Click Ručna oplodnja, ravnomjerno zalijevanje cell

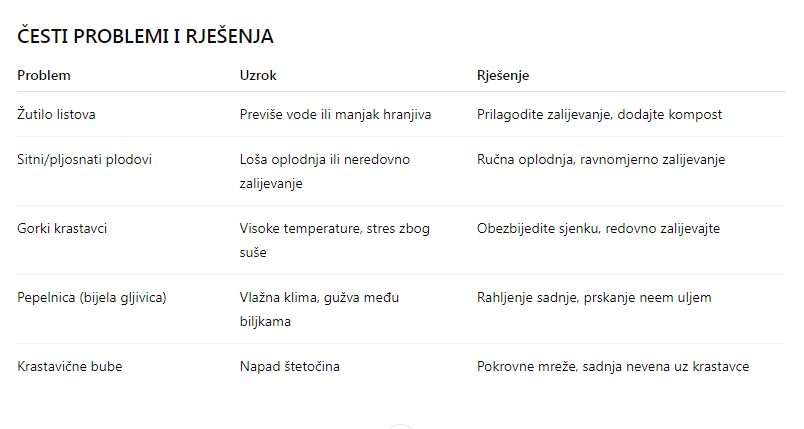pyautogui.click(x=601, y=159)
